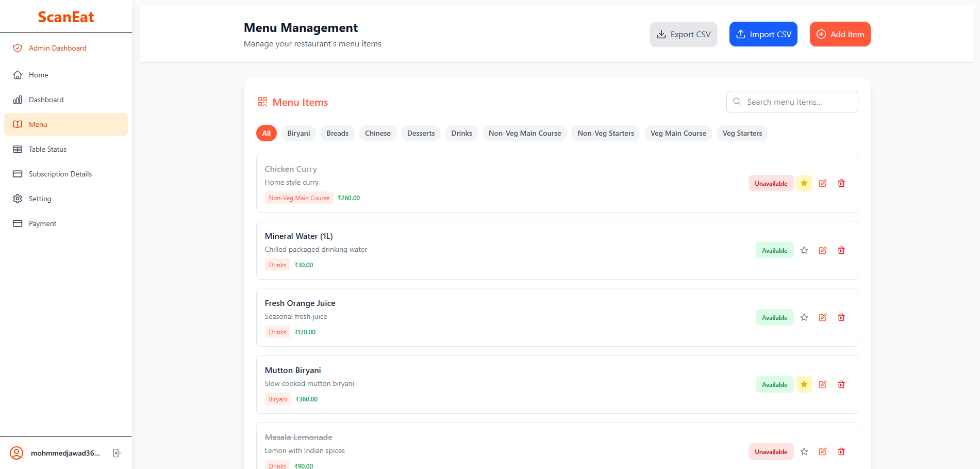Click the ₹260.00 price
This screenshot has height=469, width=980.
click(349, 198)
